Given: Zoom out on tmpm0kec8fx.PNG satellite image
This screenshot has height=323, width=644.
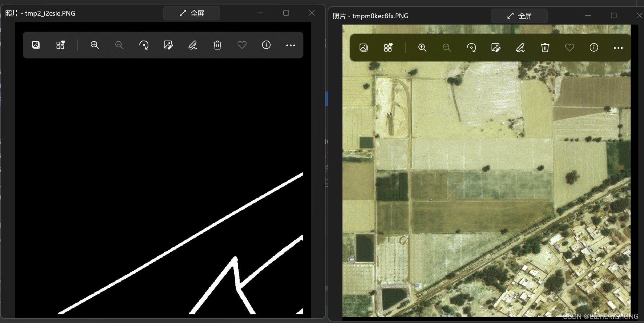Looking at the screenshot, I should (x=447, y=48).
